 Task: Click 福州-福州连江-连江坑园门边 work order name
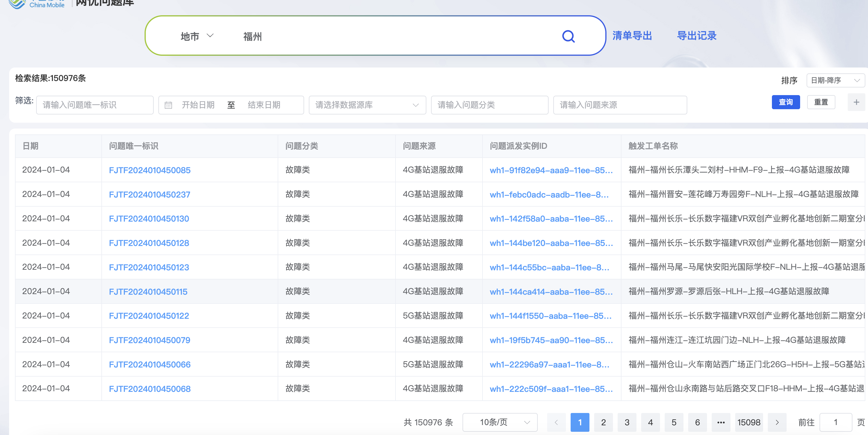737,340
